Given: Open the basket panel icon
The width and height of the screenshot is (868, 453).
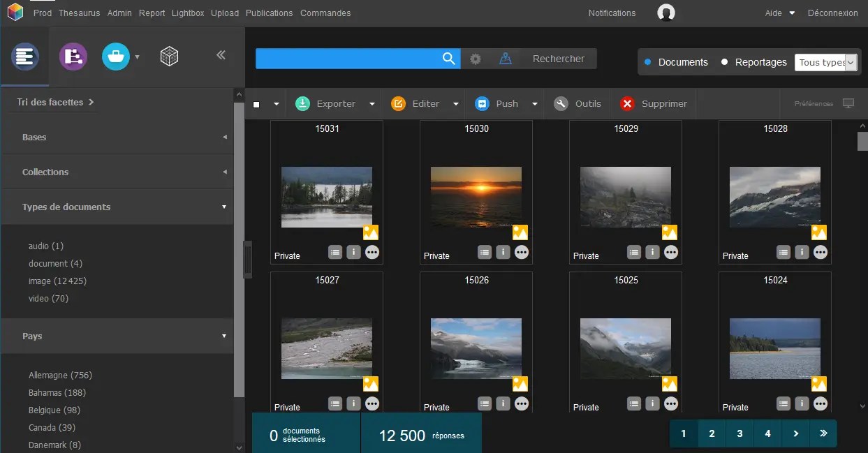Looking at the screenshot, I should pyautogui.click(x=115, y=56).
